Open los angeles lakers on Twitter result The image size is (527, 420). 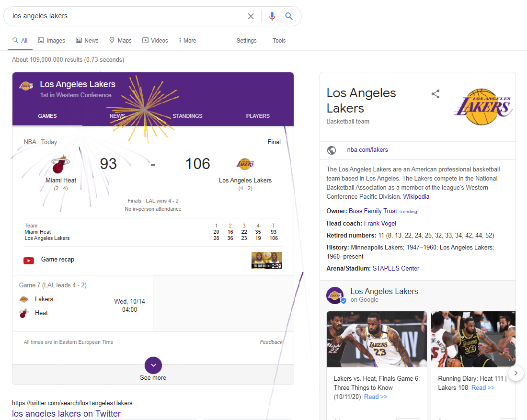point(66,413)
